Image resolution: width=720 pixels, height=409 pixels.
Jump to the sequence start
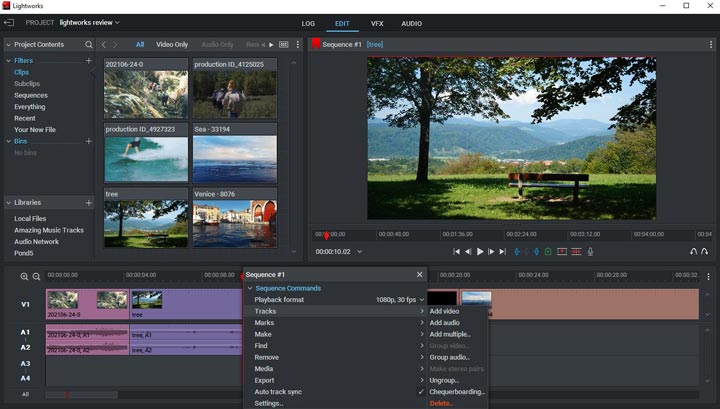tap(457, 252)
